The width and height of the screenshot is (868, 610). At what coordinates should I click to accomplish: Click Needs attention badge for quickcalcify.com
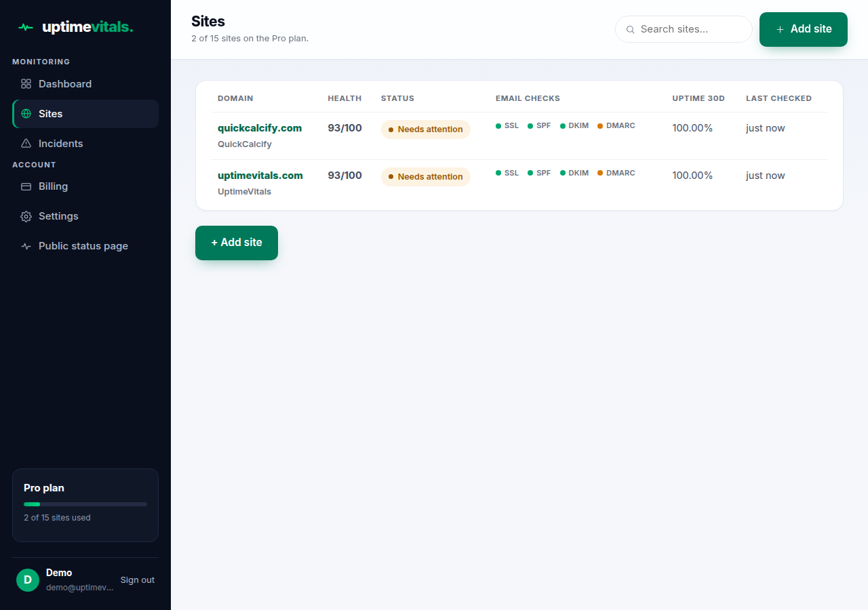pyautogui.click(x=426, y=129)
